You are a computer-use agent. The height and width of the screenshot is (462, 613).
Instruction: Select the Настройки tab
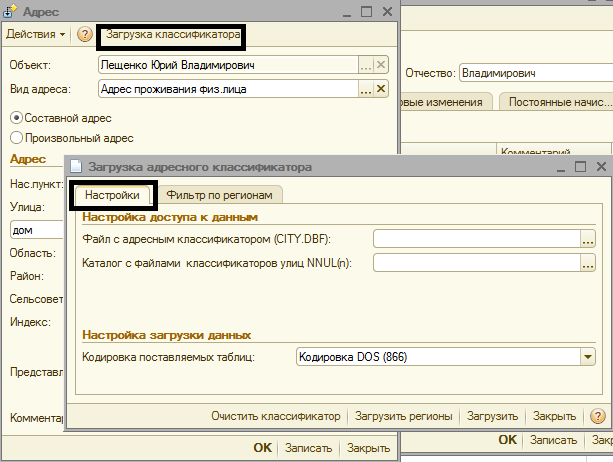pos(112,194)
